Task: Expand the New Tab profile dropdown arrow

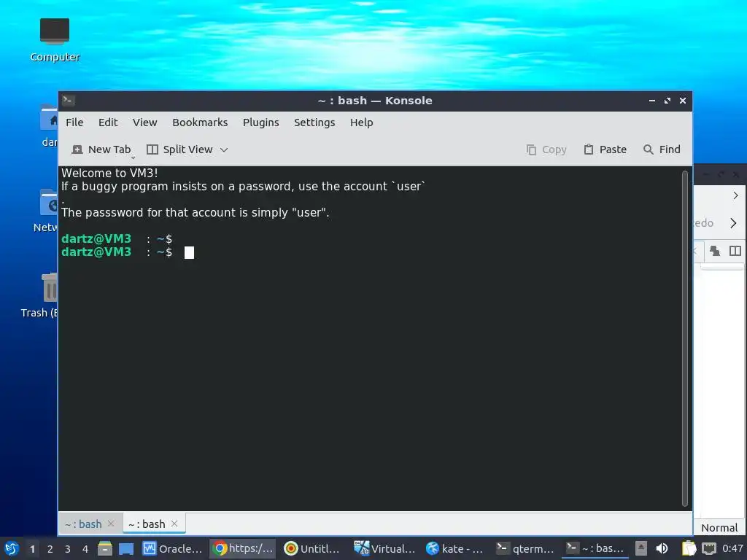Action: click(x=133, y=157)
